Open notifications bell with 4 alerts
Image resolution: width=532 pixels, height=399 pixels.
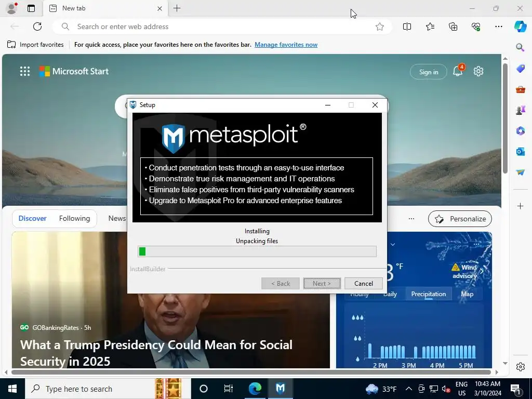(x=458, y=71)
